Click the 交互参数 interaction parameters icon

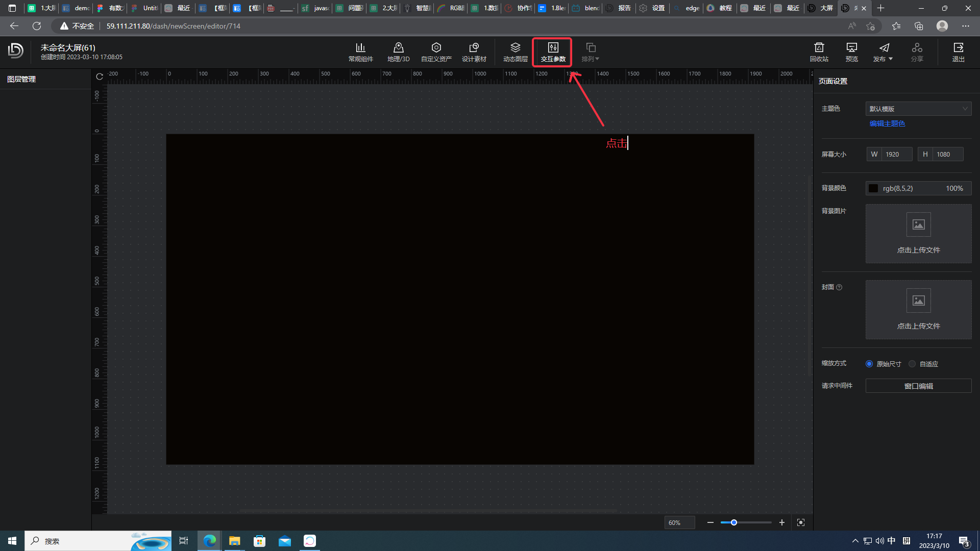[x=553, y=48]
